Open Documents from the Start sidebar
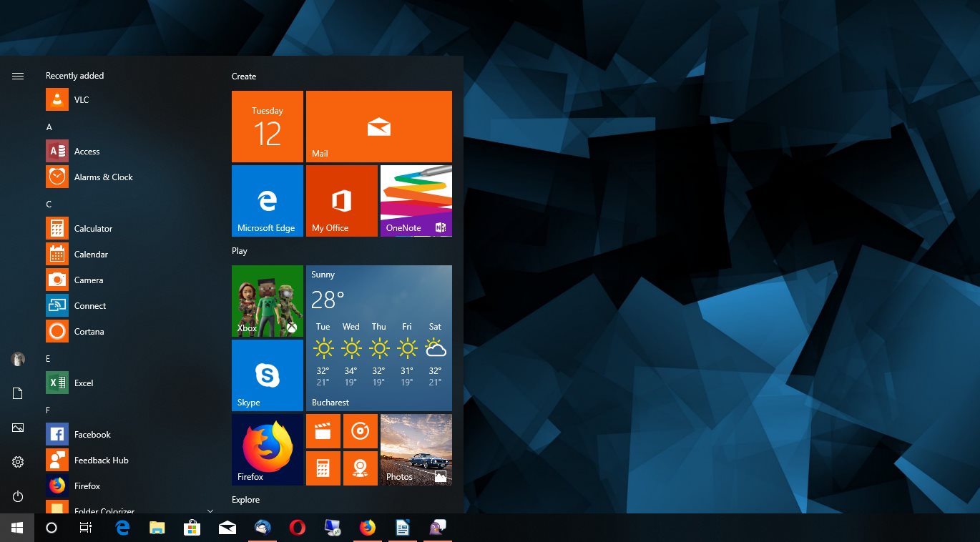 click(x=18, y=393)
